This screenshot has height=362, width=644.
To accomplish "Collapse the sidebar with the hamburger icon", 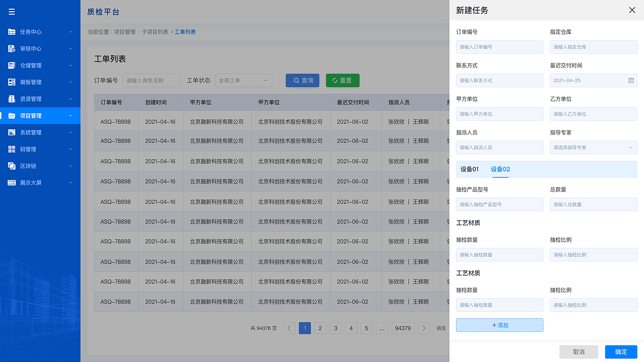I will tap(11, 11).
